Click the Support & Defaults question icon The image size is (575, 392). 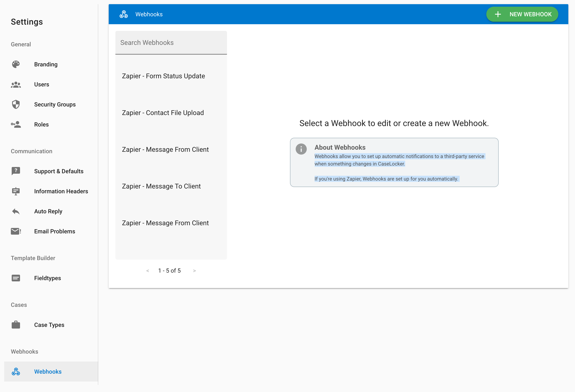click(16, 171)
